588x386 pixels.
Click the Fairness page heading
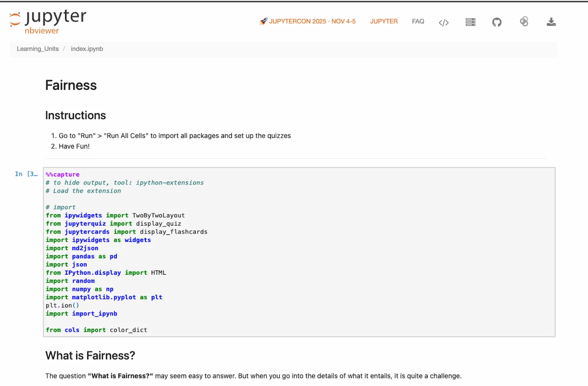pos(71,85)
